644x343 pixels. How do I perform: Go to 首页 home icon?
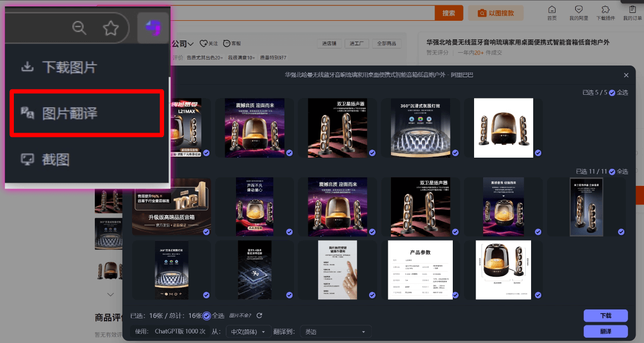(x=552, y=13)
